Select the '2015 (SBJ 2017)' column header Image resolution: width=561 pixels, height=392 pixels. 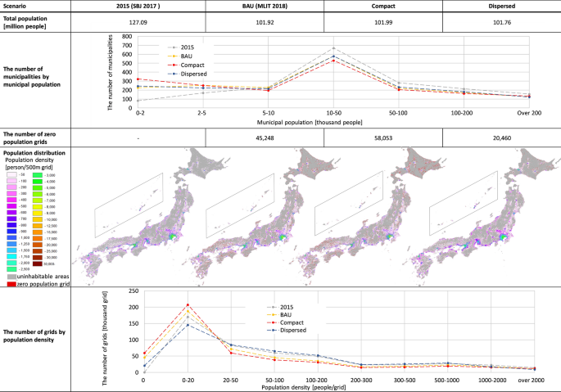(x=138, y=6)
